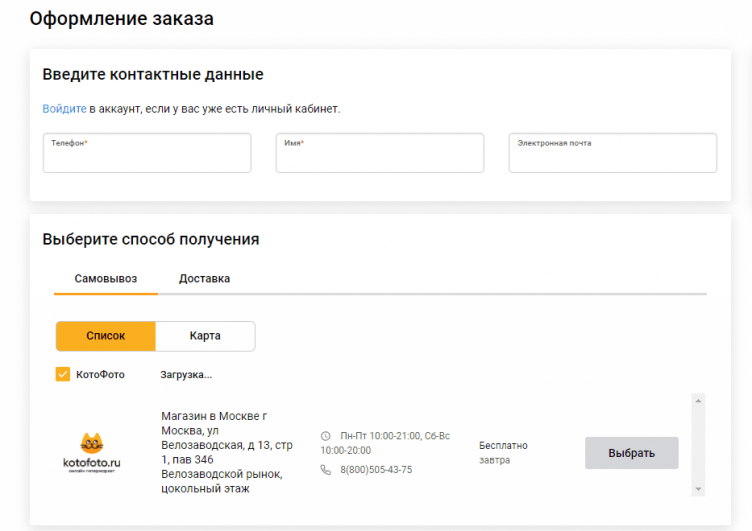752x531 pixels.
Task: Click the pickup list scroll down arrow
Action: pyautogui.click(x=698, y=489)
